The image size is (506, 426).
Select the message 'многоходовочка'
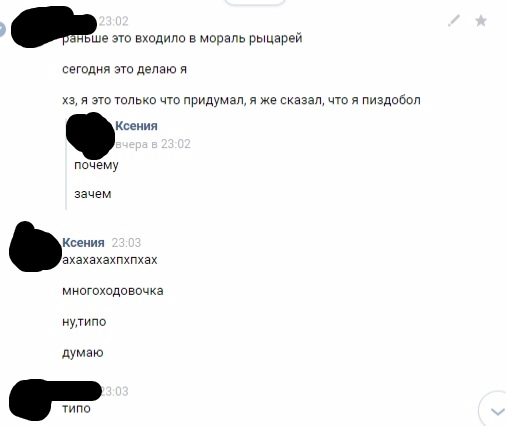click(x=113, y=291)
